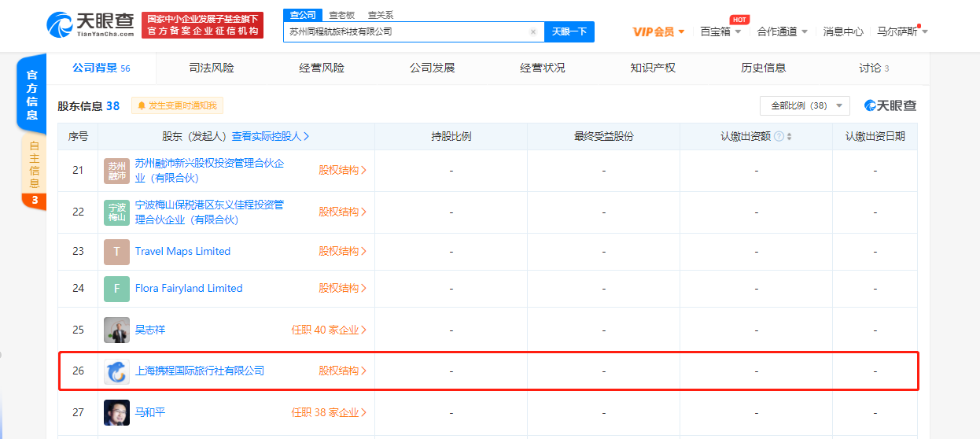Switch to the 经营状况 tab
This screenshot has height=439, width=980.
point(542,68)
